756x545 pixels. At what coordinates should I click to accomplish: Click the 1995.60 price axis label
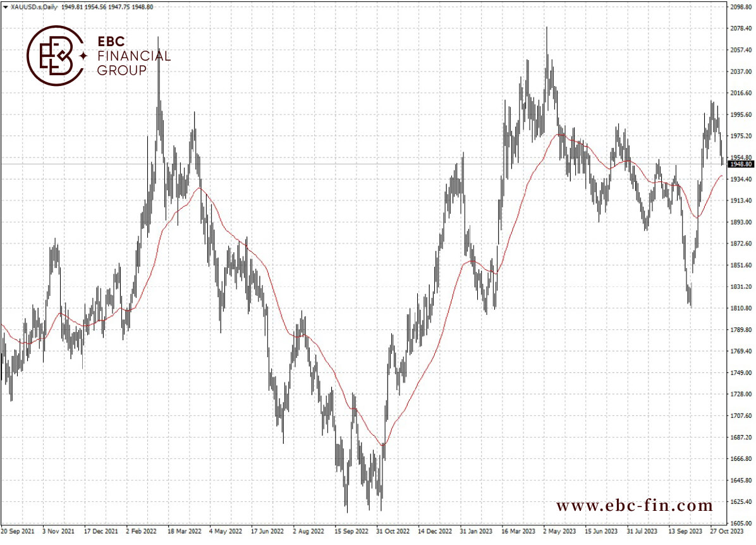click(741, 114)
